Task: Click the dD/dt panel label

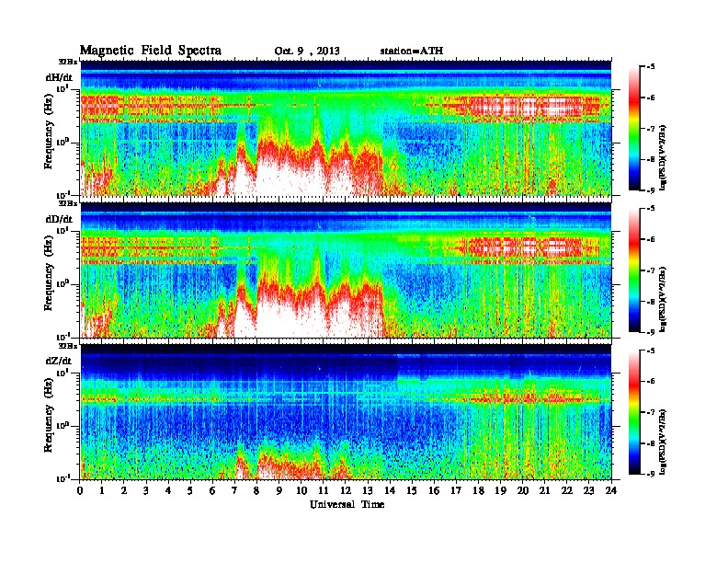Action: 59,219
